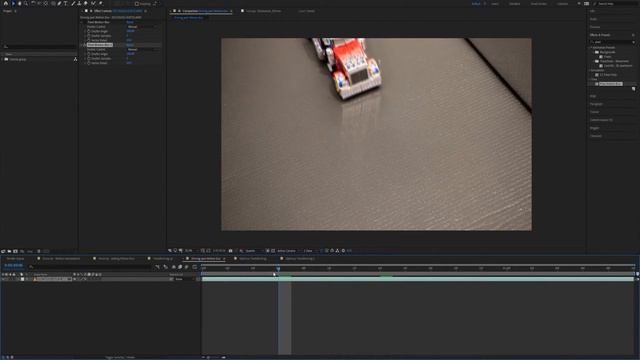Select the Learn workspace
640x360 pixels.
(495, 4)
